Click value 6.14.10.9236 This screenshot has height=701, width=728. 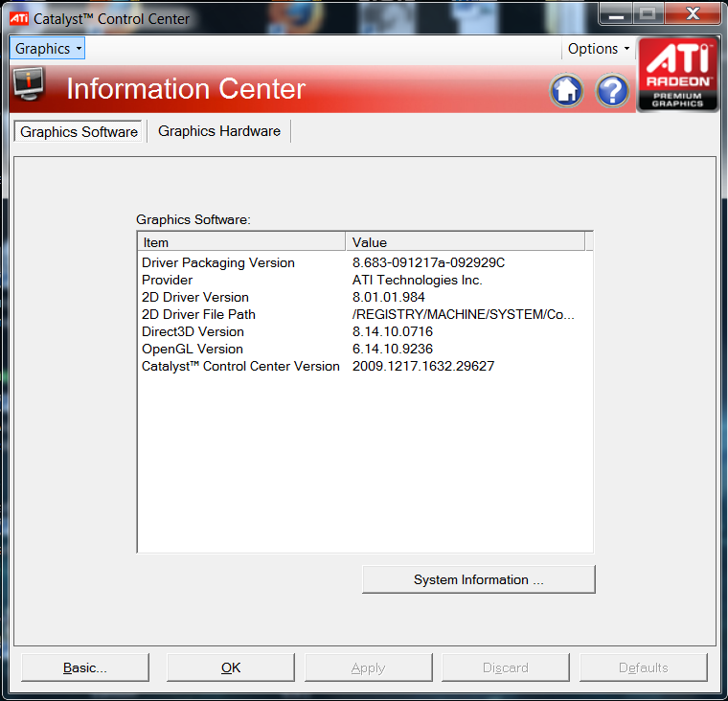393,349
